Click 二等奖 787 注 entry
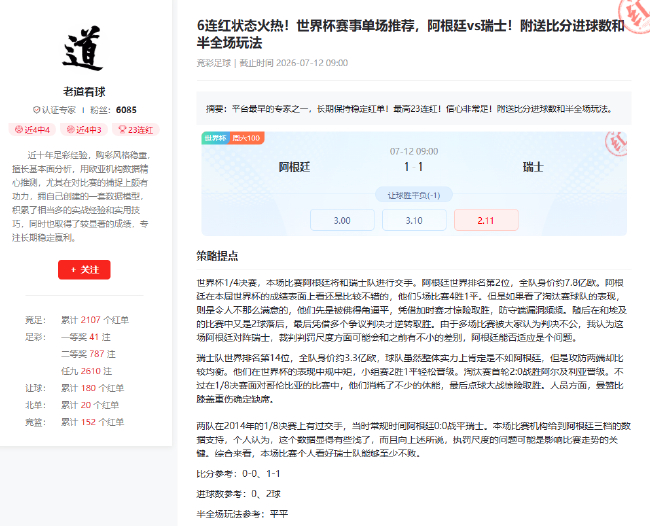Viewport: 650px width, 526px height. pos(88,354)
